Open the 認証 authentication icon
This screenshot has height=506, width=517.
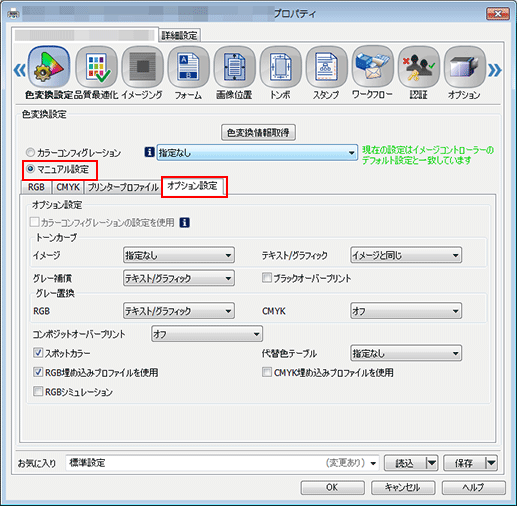click(419, 67)
